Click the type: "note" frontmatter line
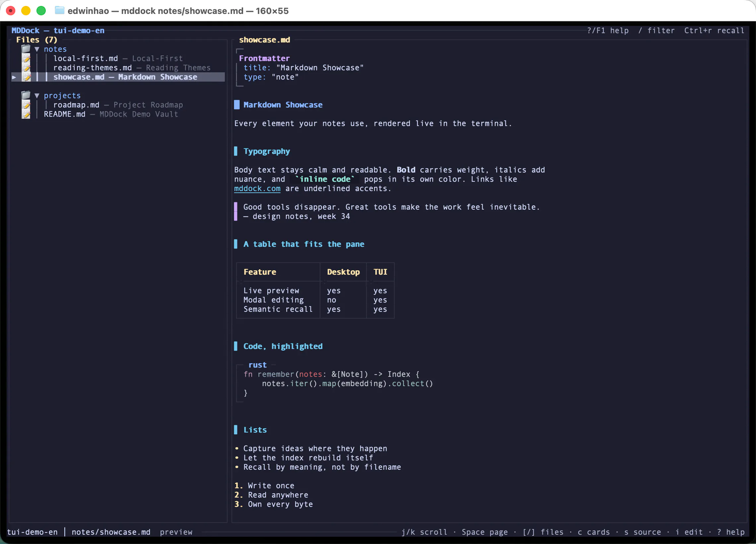Viewport: 756px width, 544px height. pos(271,77)
